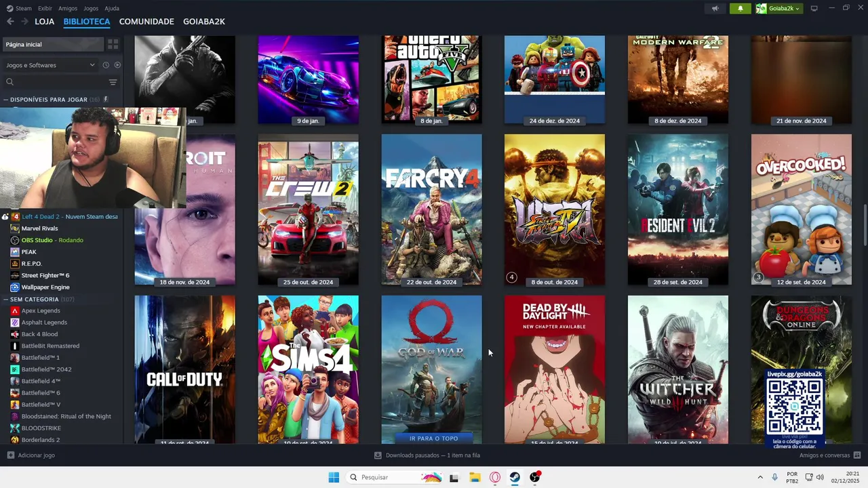Click the IR PARA O TOPO button
The width and height of the screenshot is (868, 488).
tap(433, 439)
